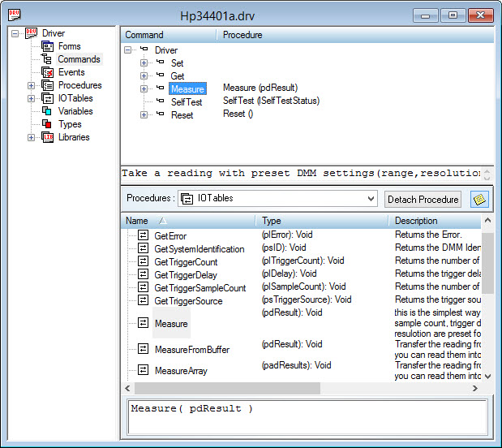502x448 pixels.
Task: Expand the Set command node
Action: (144, 63)
